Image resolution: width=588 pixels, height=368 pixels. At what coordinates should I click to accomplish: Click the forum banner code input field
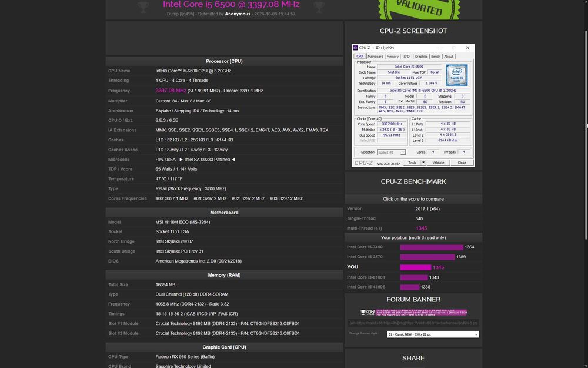click(x=413, y=323)
